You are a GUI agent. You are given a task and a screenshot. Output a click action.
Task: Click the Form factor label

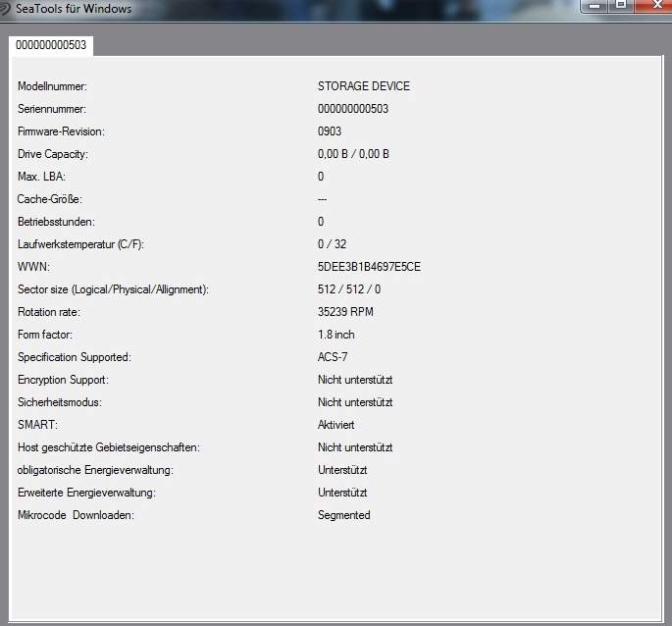click(x=45, y=335)
